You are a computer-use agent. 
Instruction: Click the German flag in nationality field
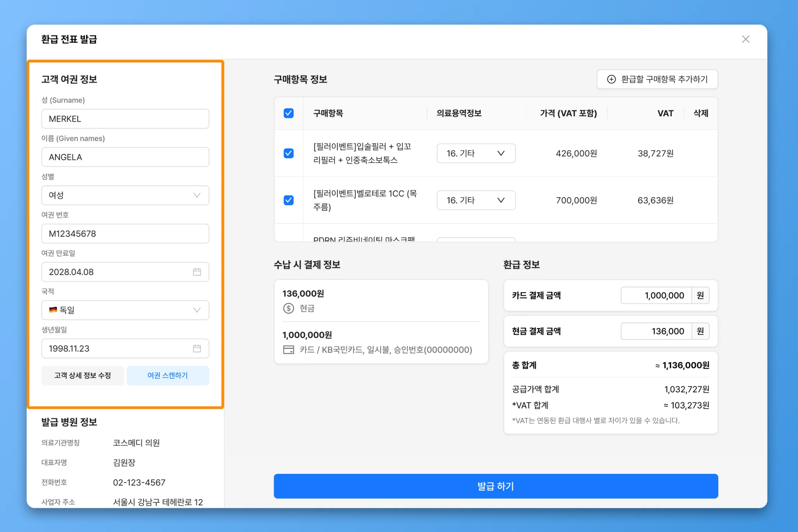point(53,310)
